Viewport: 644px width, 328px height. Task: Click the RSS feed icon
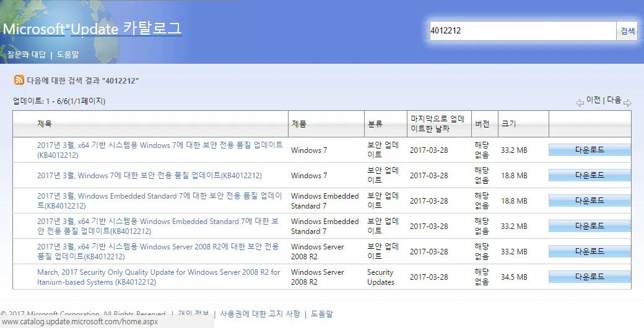[x=19, y=80]
